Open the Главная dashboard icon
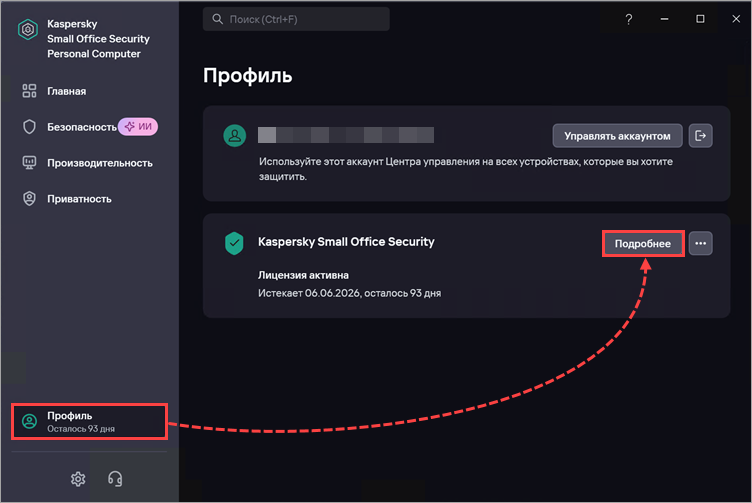The width and height of the screenshot is (752, 503). pyautogui.click(x=29, y=91)
